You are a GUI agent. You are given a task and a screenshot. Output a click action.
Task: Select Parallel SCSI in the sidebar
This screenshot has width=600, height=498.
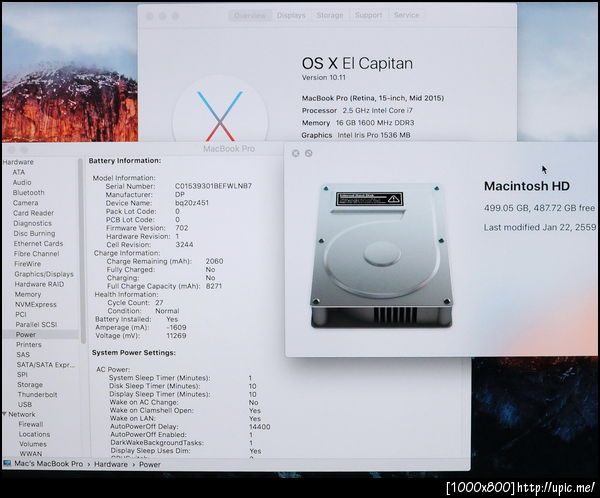click(36, 325)
